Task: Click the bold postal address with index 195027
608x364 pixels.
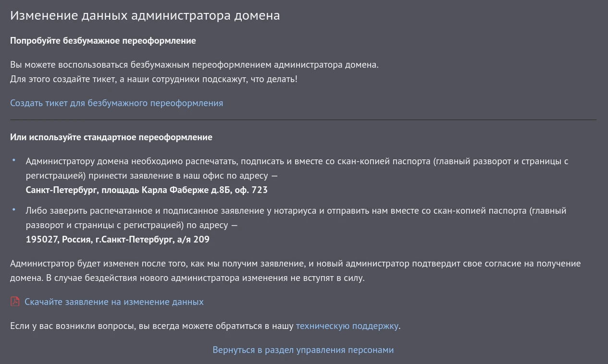Action: [x=117, y=239]
